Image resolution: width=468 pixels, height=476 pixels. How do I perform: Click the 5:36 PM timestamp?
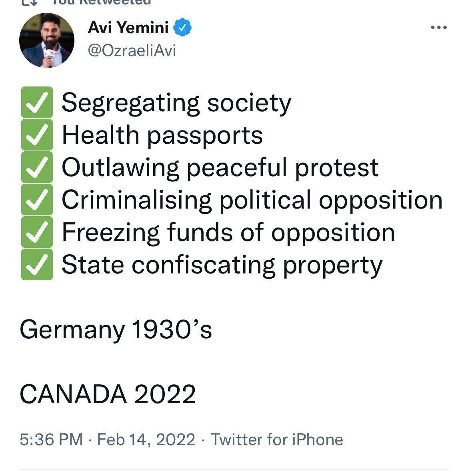pos(51,440)
